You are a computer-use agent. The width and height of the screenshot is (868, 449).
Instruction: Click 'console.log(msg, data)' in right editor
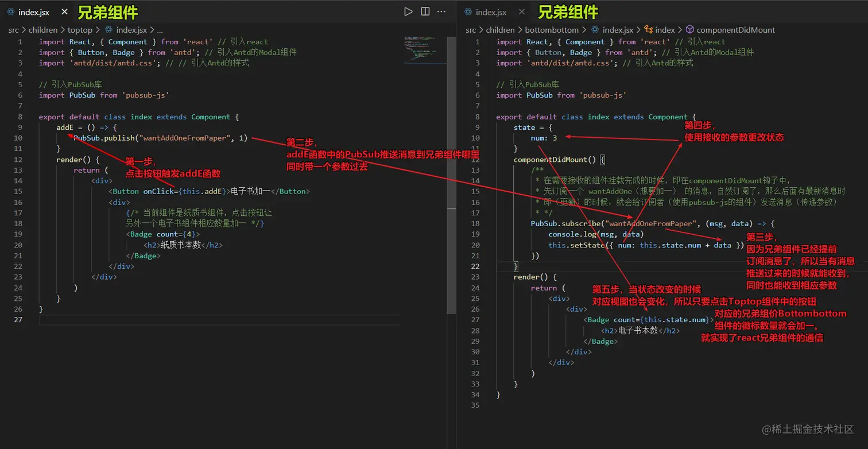tap(596, 234)
